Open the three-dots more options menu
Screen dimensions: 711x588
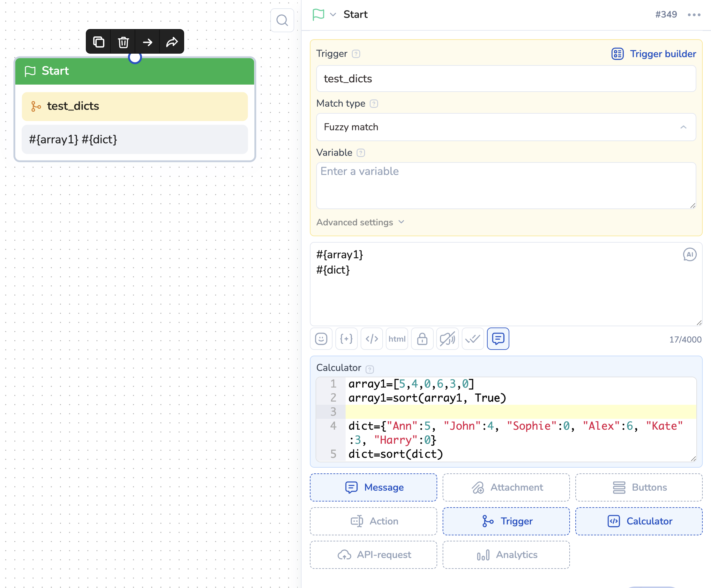click(x=694, y=15)
